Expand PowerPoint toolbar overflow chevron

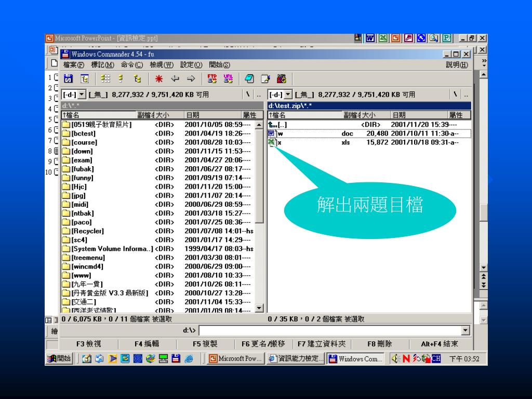(x=484, y=62)
